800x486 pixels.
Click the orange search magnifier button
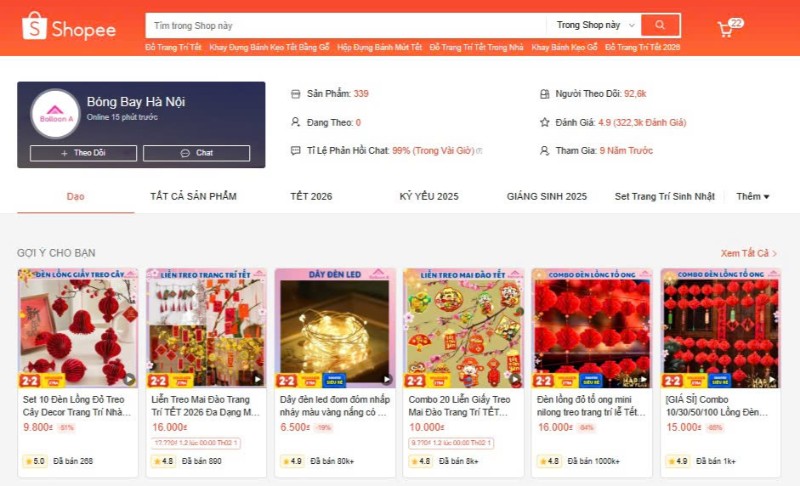(660, 25)
